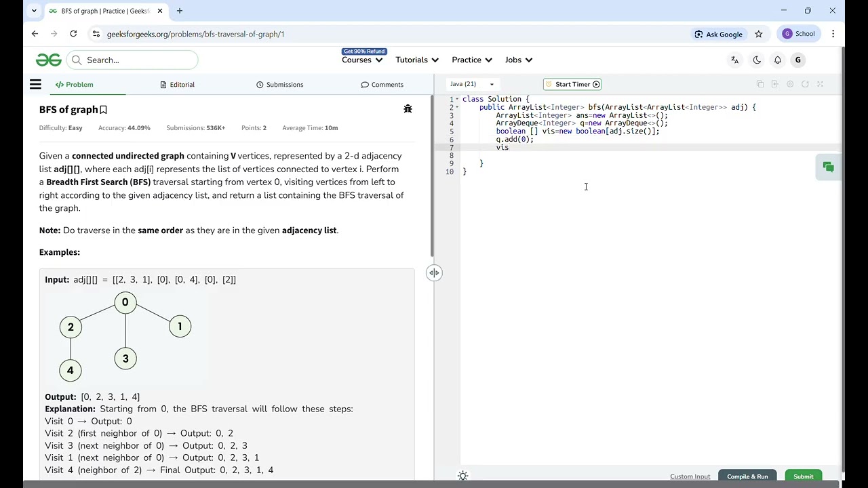The image size is (868, 488).
Task: Copy code using editor copy icon
Action: coord(759,84)
